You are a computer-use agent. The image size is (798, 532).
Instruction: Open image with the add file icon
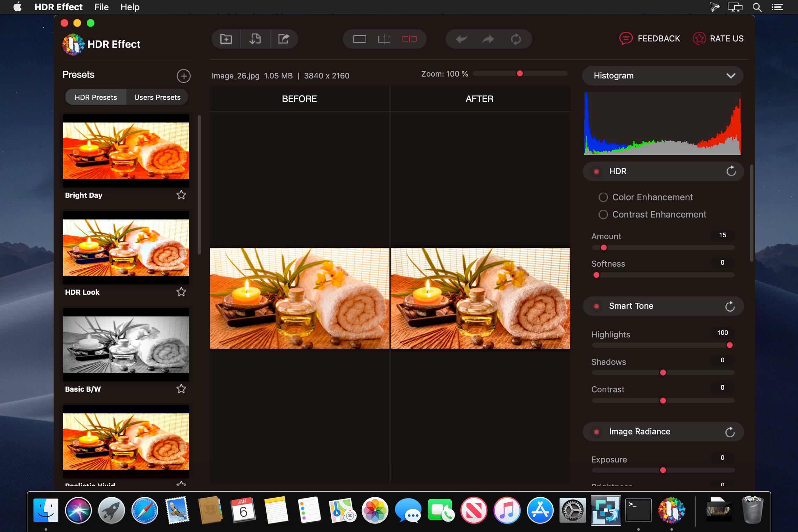click(x=226, y=39)
